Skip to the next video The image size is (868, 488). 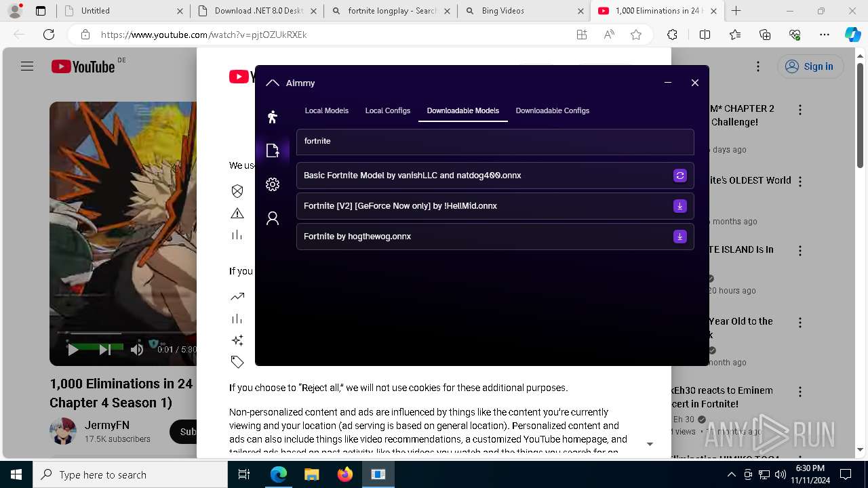click(104, 350)
